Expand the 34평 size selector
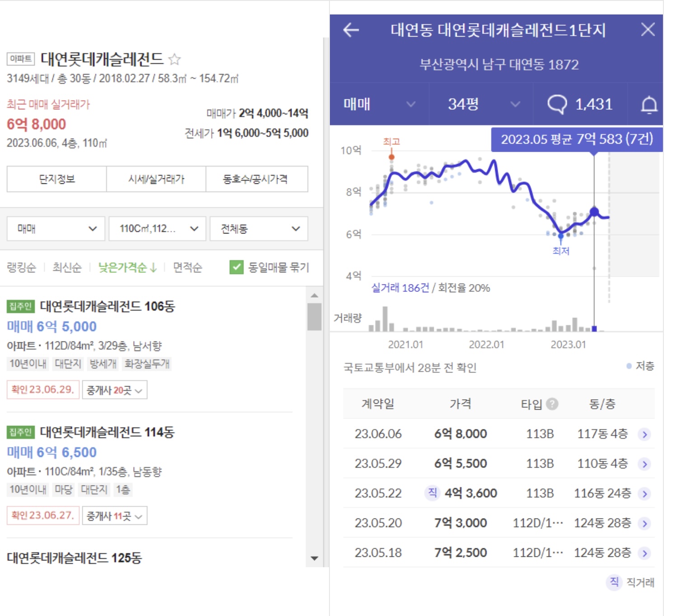 [x=481, y=104]
